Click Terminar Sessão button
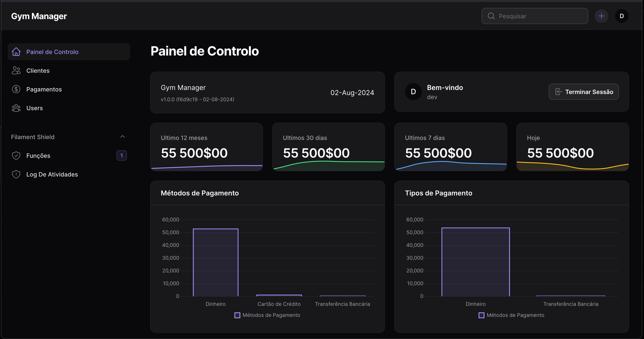 pyautogui.click(x=584, y=92)
